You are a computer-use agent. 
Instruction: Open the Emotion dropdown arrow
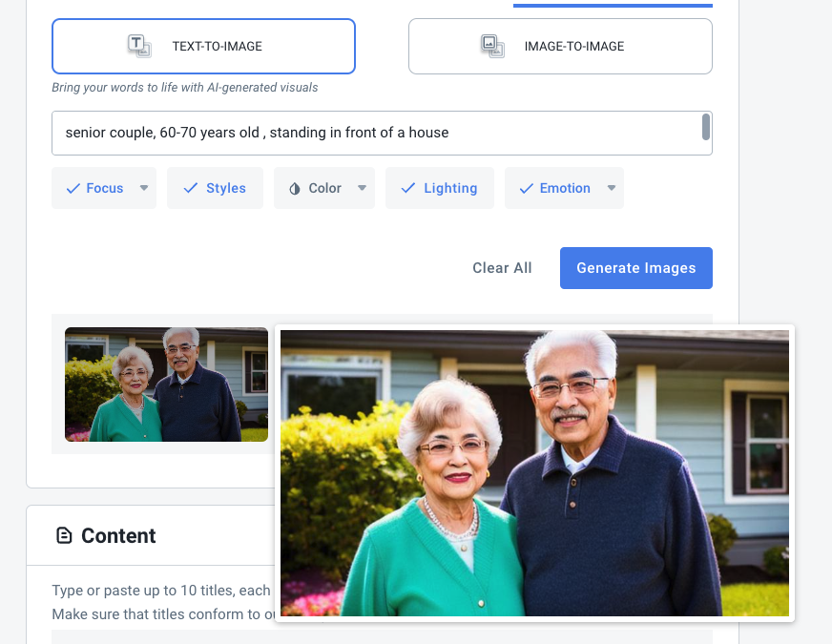click(x=612, y=188)
